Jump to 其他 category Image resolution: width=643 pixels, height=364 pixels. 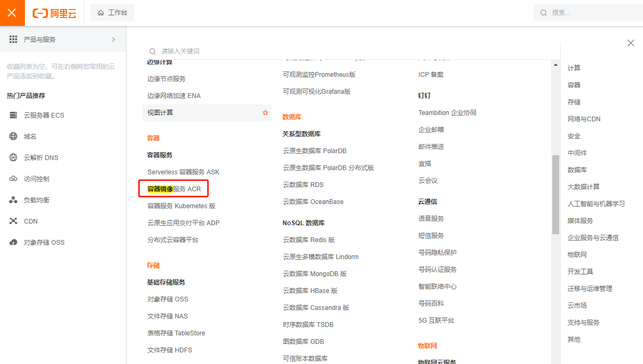(x=574, y=339)
